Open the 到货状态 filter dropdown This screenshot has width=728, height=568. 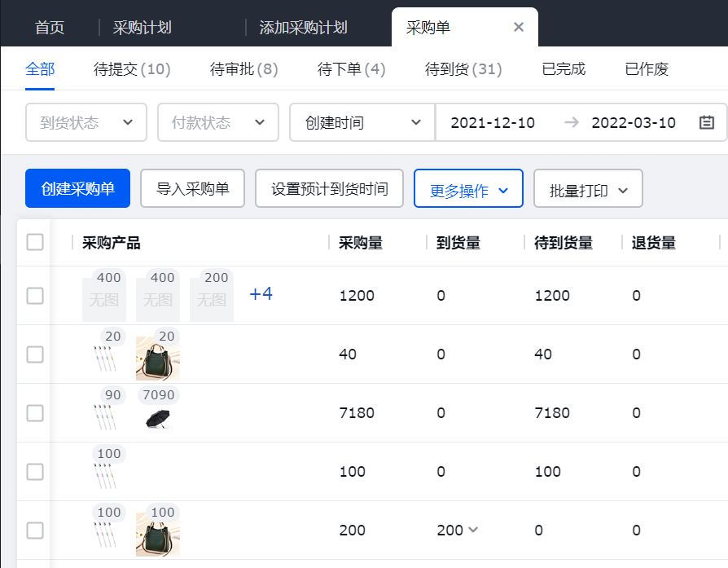tap(86, 122)
